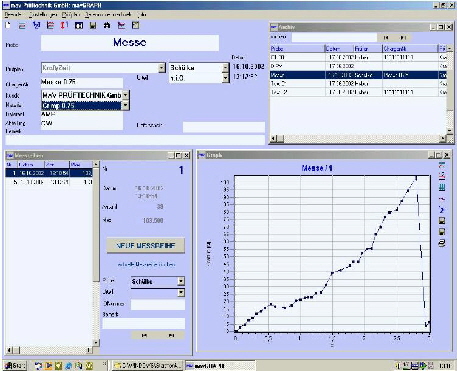Open the Einstellungen menu
The image size is (457, 371).
click(x=43, y=15)
